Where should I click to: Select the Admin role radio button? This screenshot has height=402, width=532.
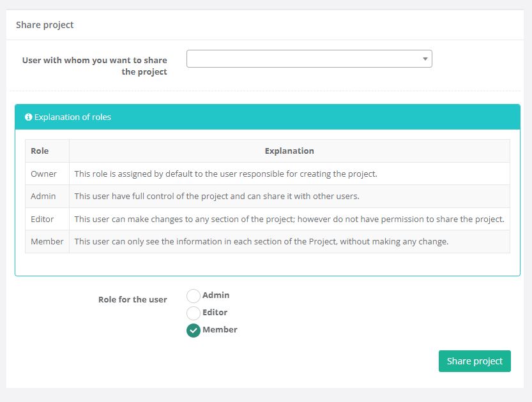pos(194,296)
